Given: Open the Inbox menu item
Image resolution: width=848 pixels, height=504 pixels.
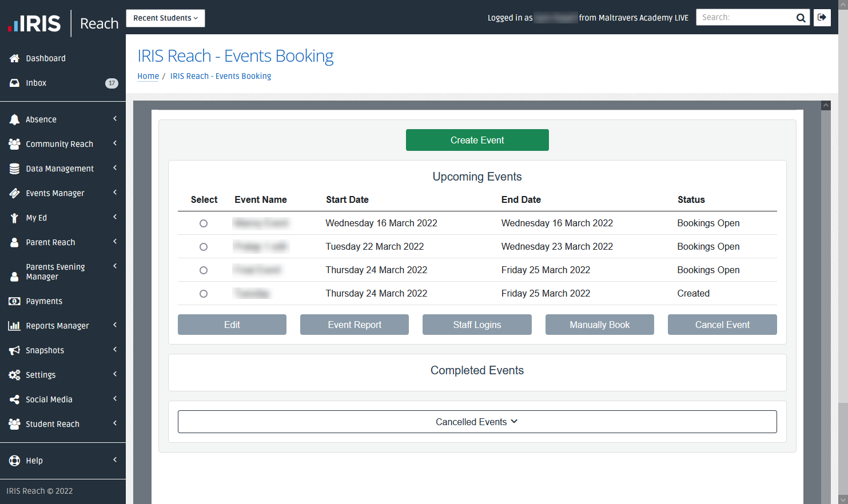Looking at the screenshot, I should 63,83.
